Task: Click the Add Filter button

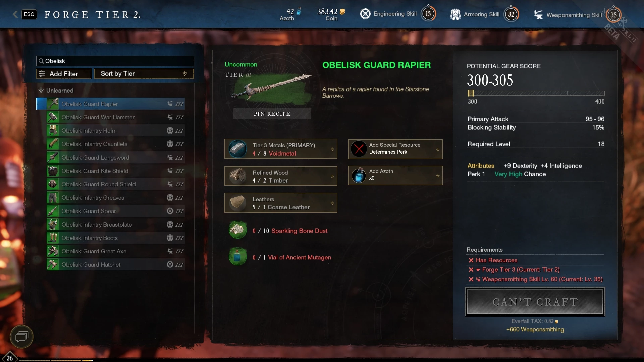Action: 64,74
